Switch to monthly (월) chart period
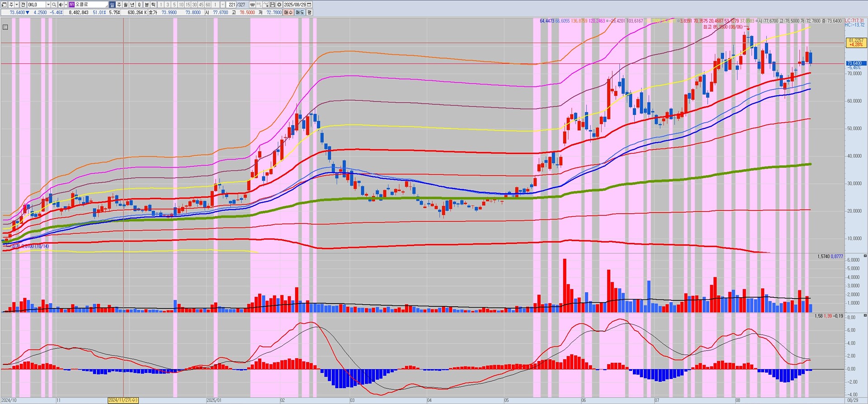Screen dimensions: 868x404 pyautogui.click(x=126, y=5)
